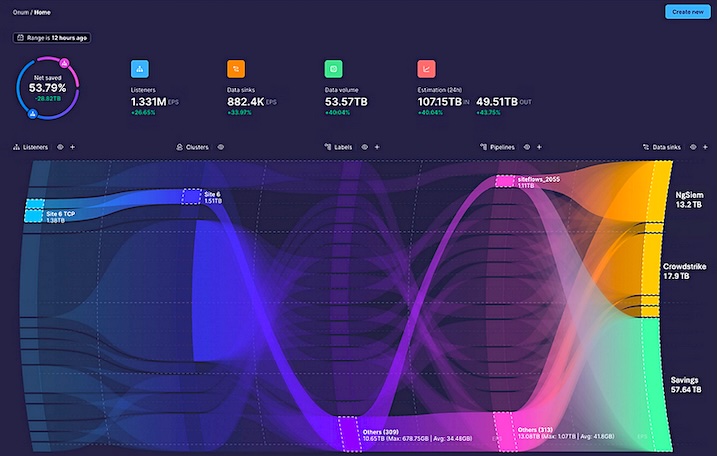717x456 pixels.
Task: Add a new listener with plus icon
Action: coord(72,147)
